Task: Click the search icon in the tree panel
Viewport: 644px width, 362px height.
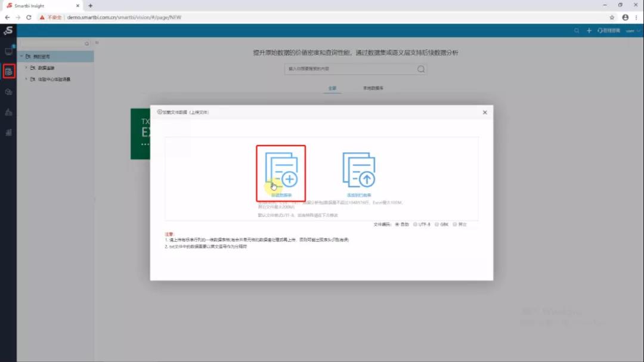Action: click(x=86, y=44)
